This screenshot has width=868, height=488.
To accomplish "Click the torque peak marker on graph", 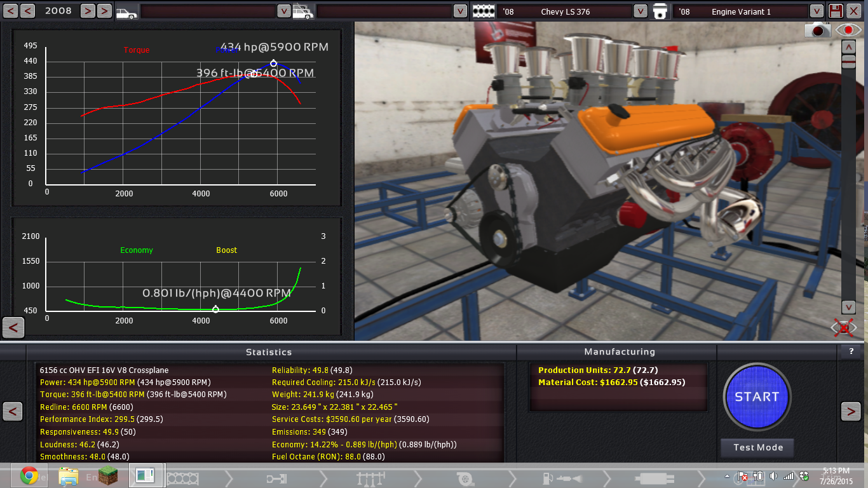I will click(x=254, y=74).
